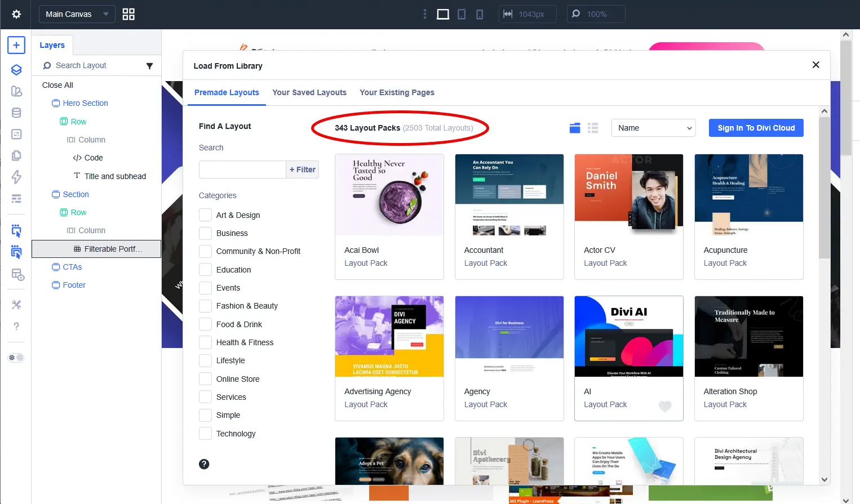Open the Acai Bowl layout pack thumbnail
This screenshot has height=504, width=860.
[x=389, y=195]
